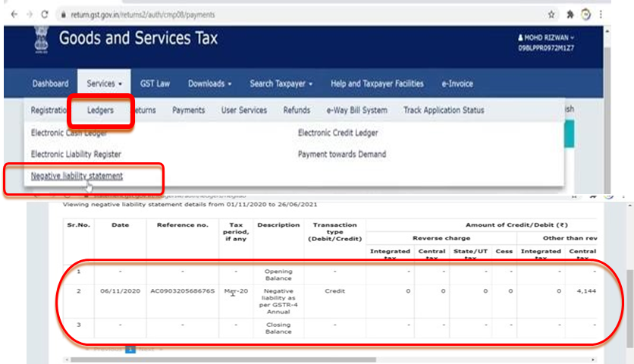
Task: Open the Payment towards Demand link
Action: [x=342, y=154]
